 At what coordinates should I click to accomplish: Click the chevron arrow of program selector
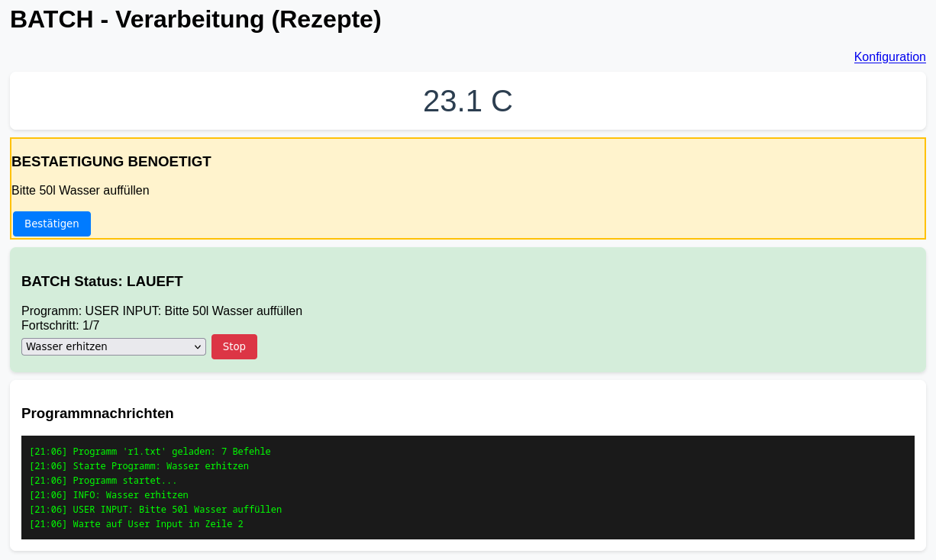[198, 347]
